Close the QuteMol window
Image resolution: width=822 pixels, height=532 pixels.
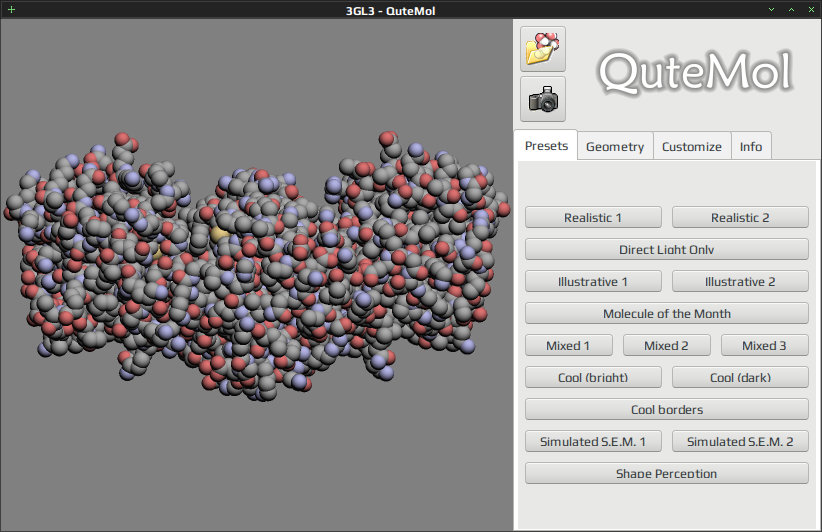[811, 9]
